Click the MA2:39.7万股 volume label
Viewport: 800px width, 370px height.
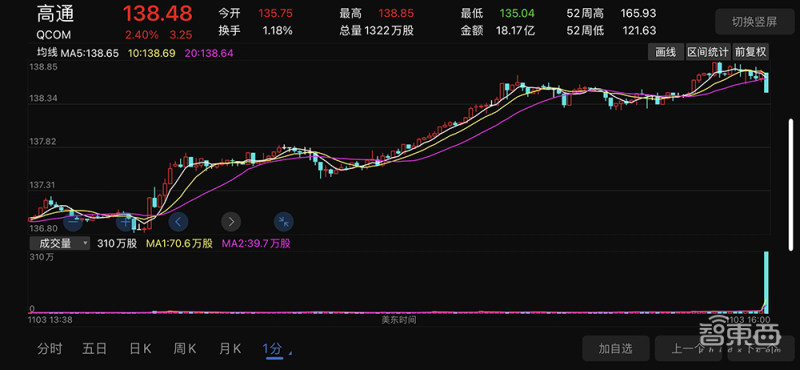tap(256, 244)
